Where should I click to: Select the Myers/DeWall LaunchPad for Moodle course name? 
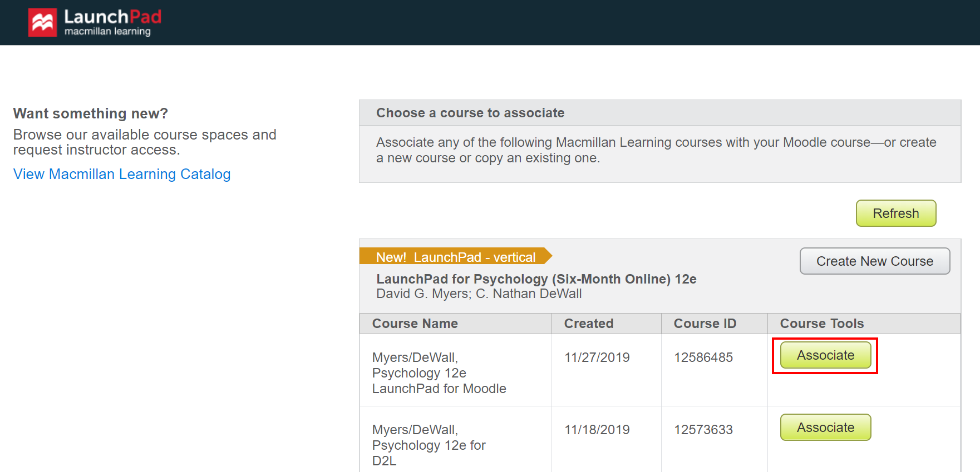(x=439, y=373)
